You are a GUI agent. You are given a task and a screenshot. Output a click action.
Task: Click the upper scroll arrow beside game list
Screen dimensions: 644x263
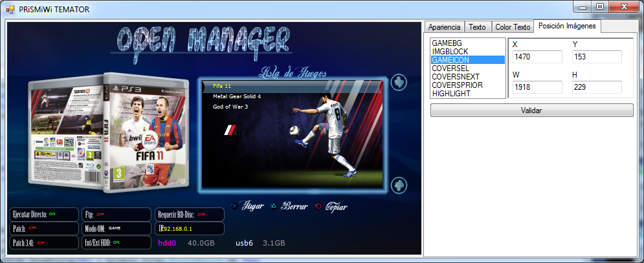click(x=399, y=82)
